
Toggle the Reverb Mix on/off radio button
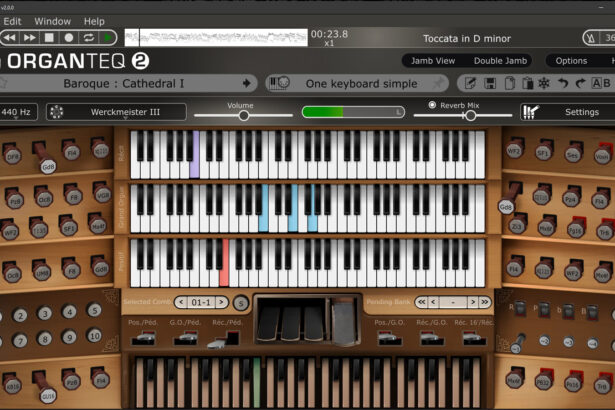pyautogui.click(x=432, y=105)
